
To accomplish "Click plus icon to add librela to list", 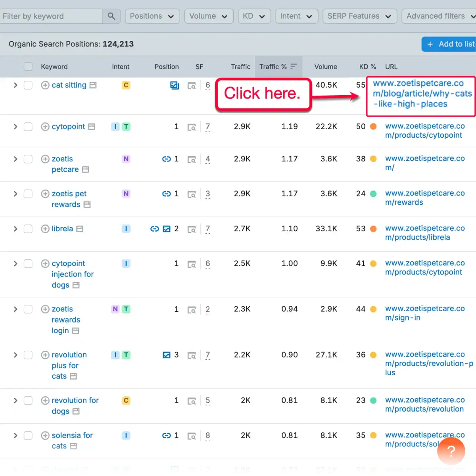I will (x=45, y=229).
